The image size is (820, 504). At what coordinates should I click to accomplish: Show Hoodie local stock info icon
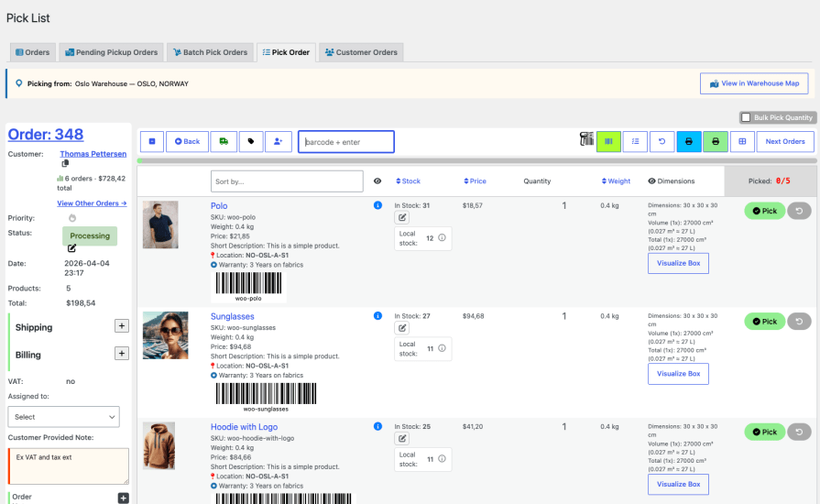pos(442,459)
